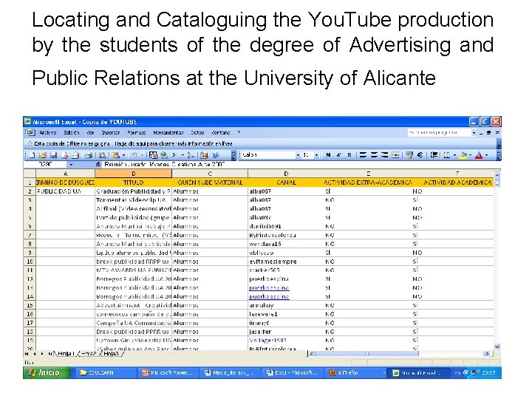This screenshot has width=532, height=399.
Task: Click the yellow Fill Color bucket
Action: tap(463, 155)
